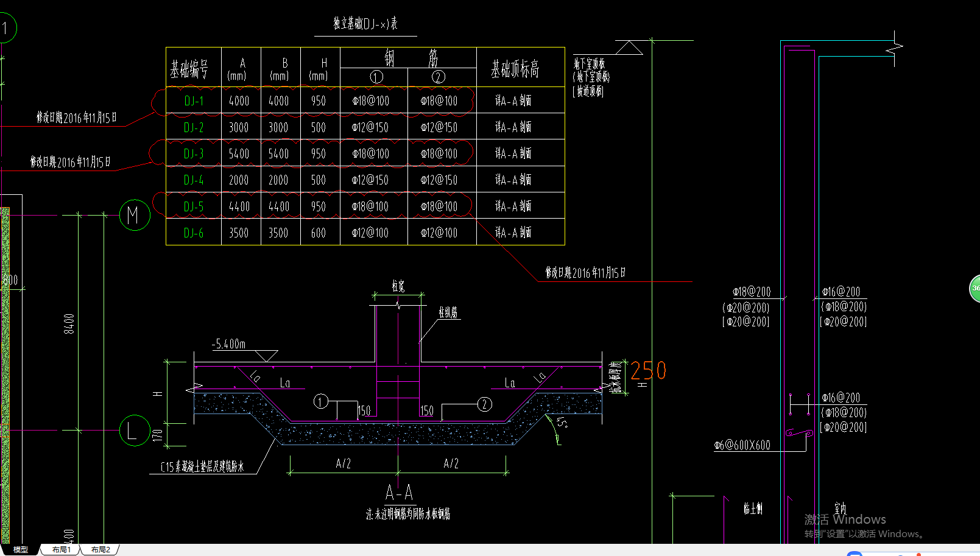The height and width of the screenshot is (556, 980).
Task: Select the right A/2 dimension label
Action: point(451,463)
